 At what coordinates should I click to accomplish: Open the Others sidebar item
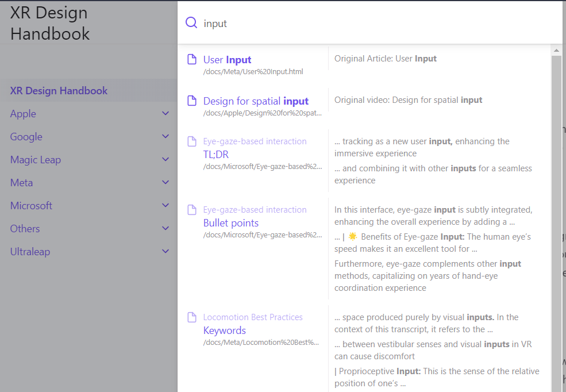pyautogui.click(x=25, y=229)
